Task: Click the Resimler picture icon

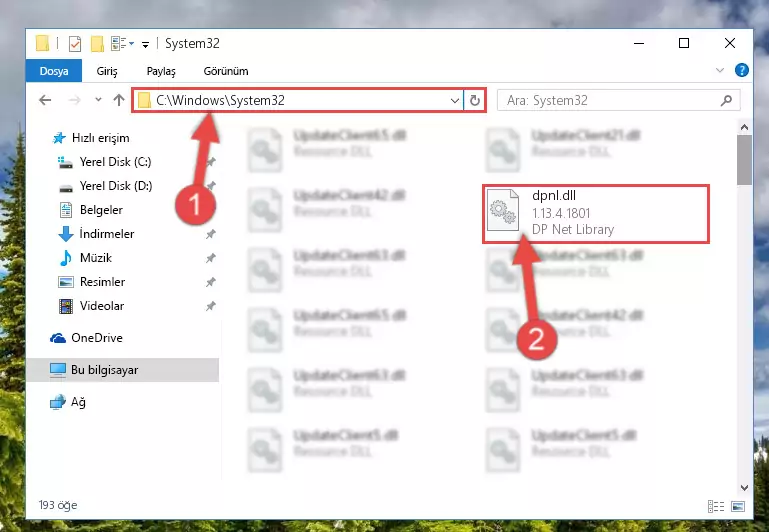Action: coord(66,282)
